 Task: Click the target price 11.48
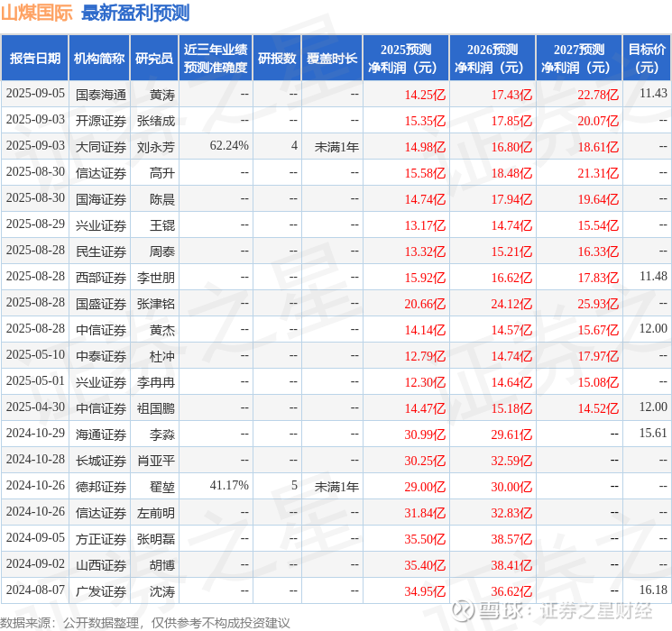[x=653, y=277]
